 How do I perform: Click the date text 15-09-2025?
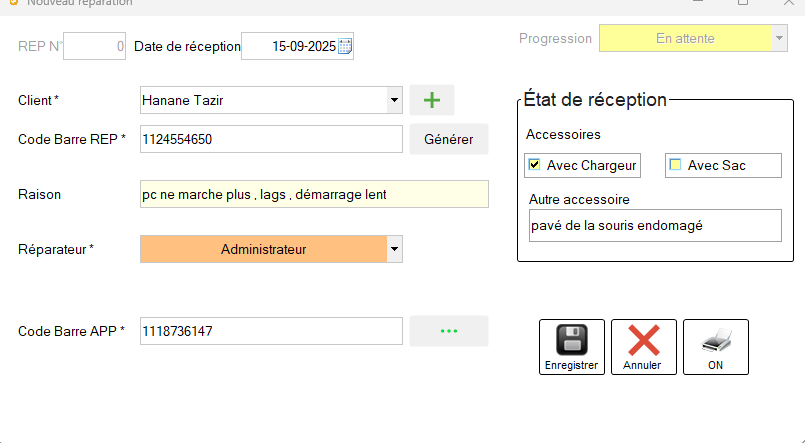[302, 46]
